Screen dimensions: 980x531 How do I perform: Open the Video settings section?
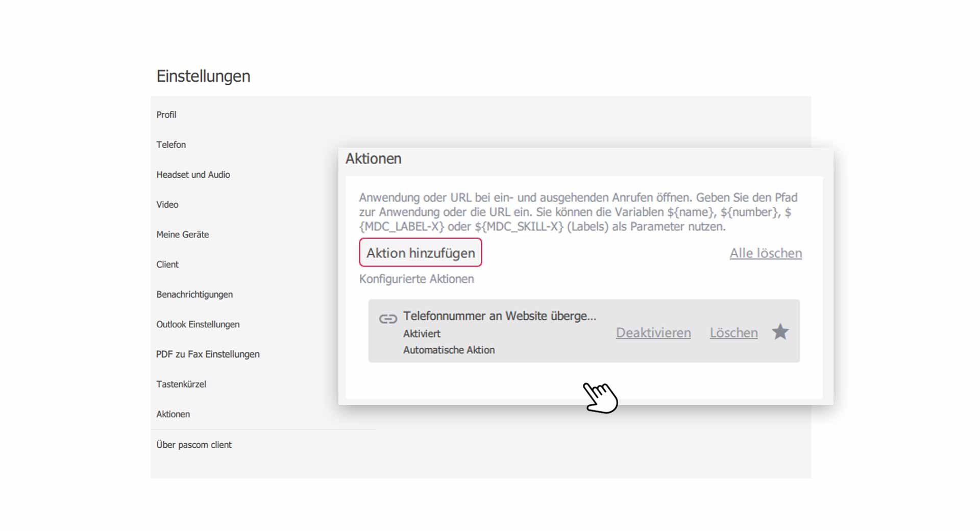[x=167, y=205]
